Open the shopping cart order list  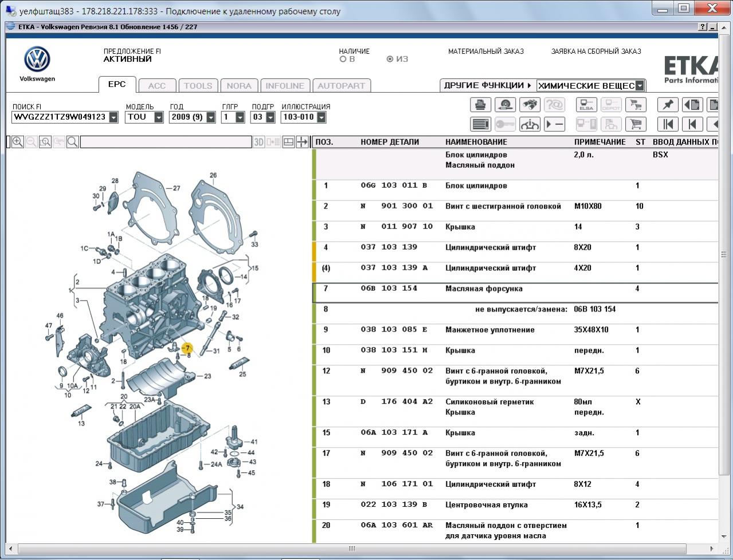tap(636, 124)
